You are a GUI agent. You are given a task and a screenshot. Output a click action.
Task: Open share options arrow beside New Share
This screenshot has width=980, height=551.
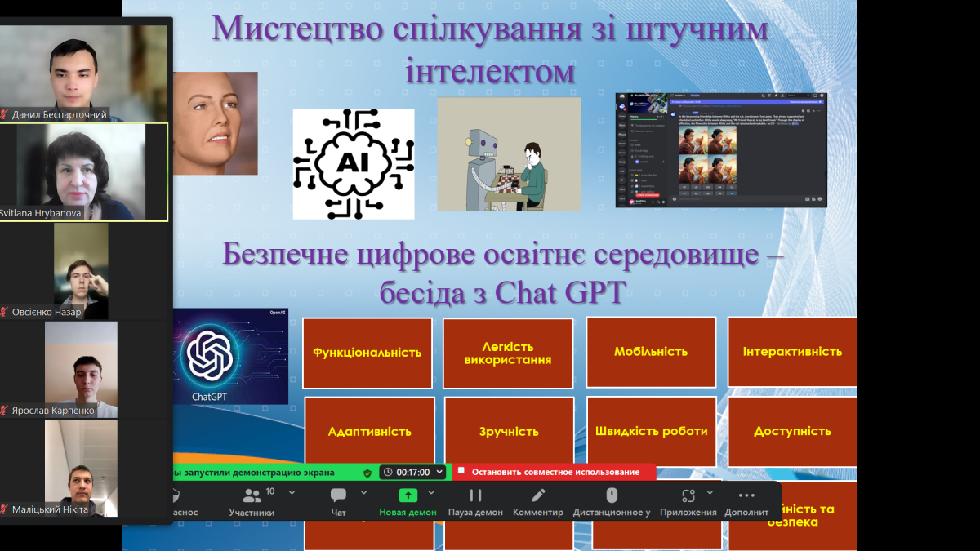[432, 493]
